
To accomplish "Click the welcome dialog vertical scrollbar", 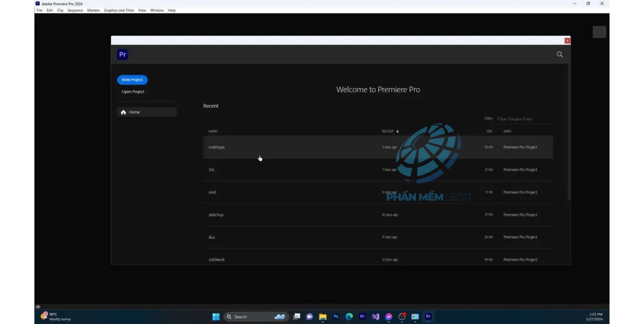I will [569, 132].
